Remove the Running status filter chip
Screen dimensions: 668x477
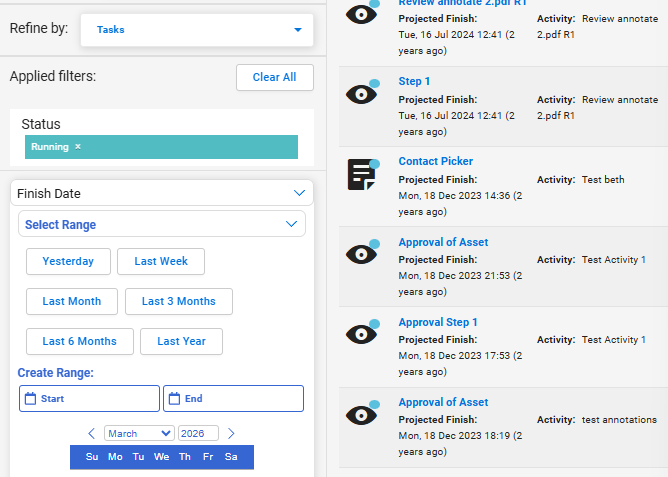pyautogui.click(x=78, y=147)
